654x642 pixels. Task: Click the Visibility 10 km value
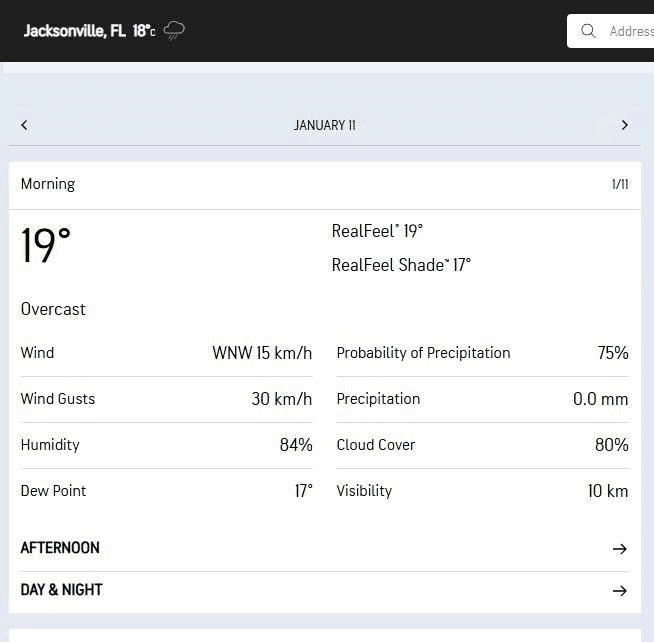point(607,491)
